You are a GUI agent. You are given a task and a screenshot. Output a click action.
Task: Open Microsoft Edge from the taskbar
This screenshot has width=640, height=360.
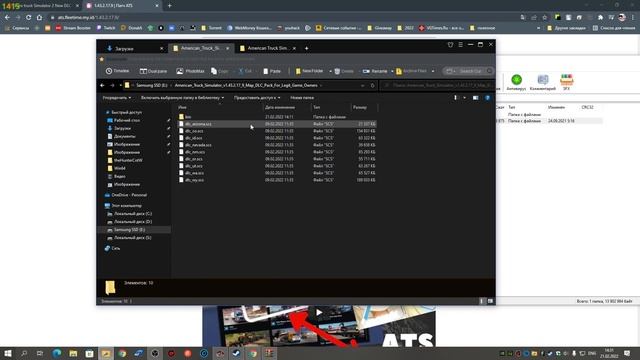57,353
